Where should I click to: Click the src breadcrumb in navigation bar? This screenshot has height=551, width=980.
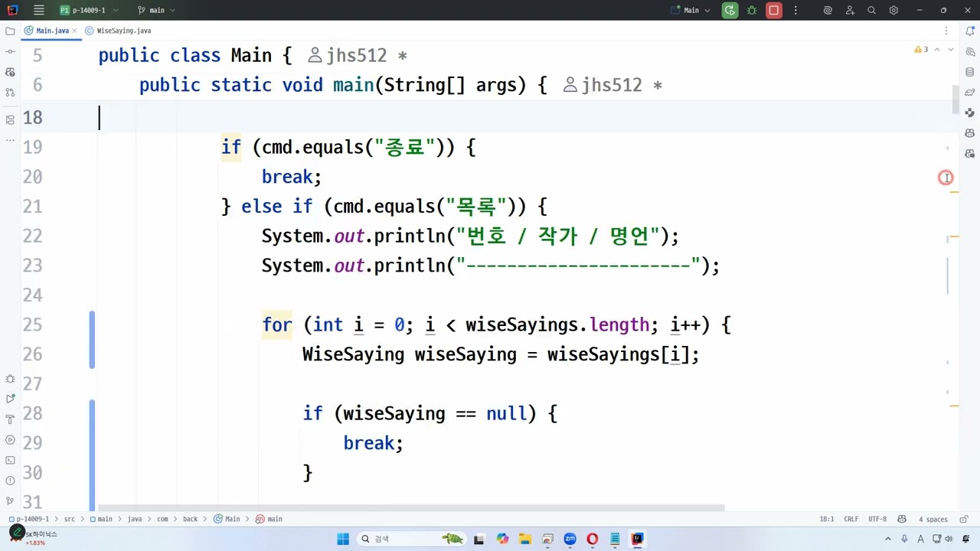(69, 519)
